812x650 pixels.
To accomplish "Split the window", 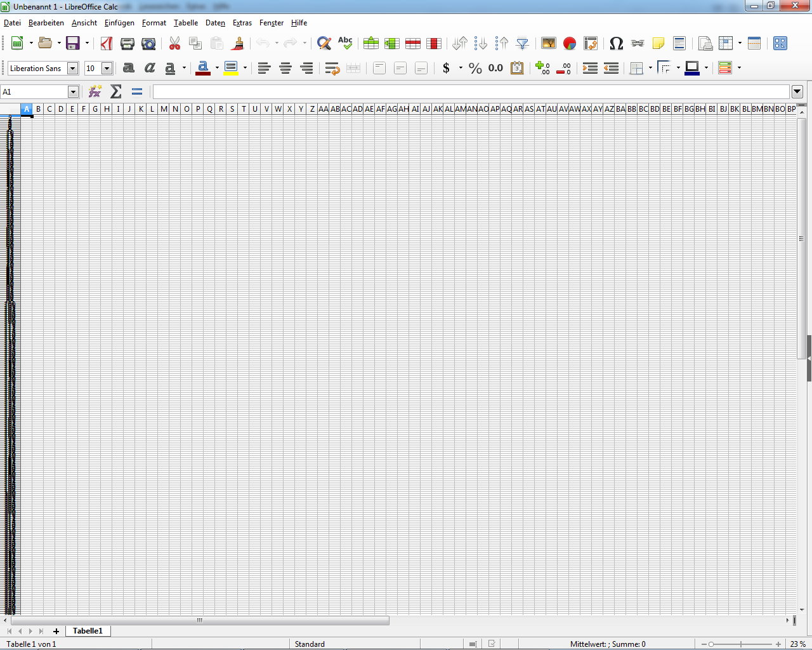I will [x=754, y=43].
